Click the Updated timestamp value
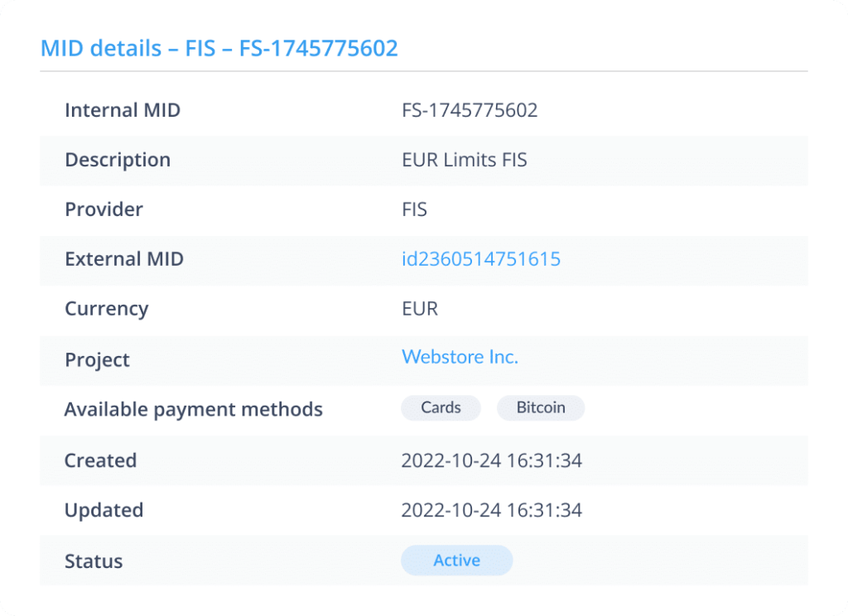Image resolution: width=848 pixels, height=616 pixels. [x=491, y=510]
